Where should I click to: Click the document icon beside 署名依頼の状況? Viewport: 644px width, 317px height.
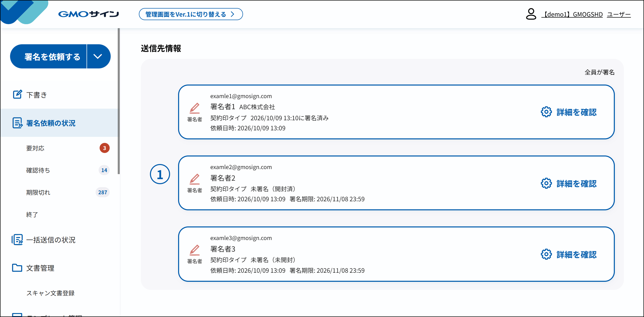(x=18, y=123)
